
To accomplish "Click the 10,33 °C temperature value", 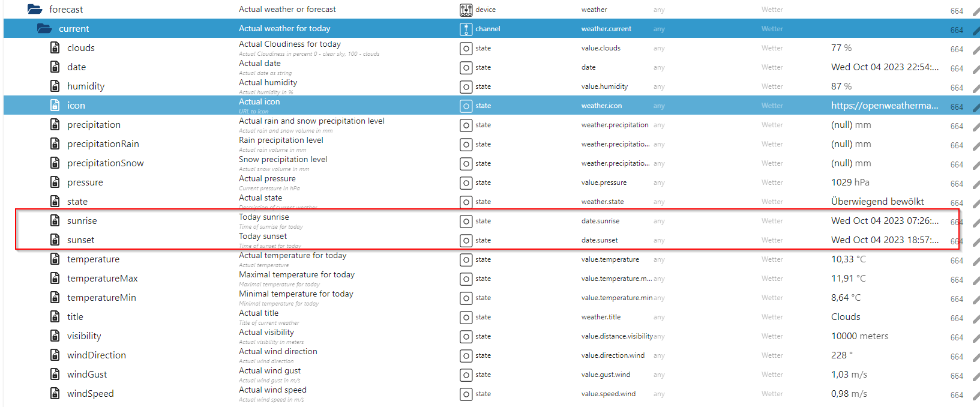I will coord(849,259).
